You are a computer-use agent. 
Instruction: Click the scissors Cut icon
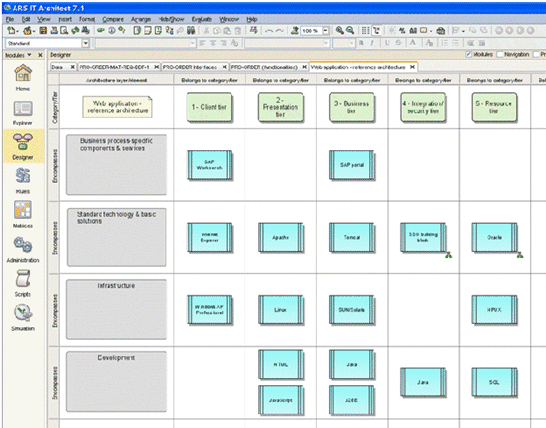206,31
